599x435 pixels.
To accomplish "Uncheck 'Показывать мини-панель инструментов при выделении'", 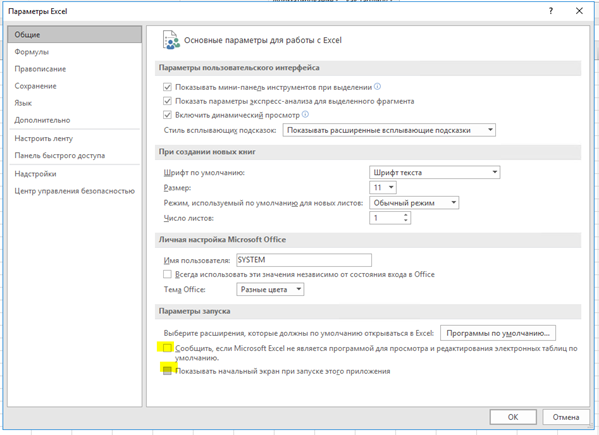I will [x=167, y=87].
